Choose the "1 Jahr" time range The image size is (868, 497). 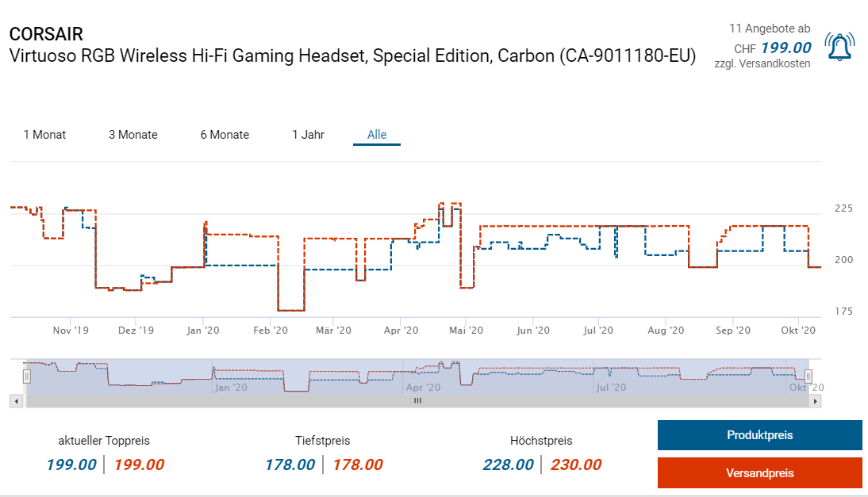tap(308, 135)
